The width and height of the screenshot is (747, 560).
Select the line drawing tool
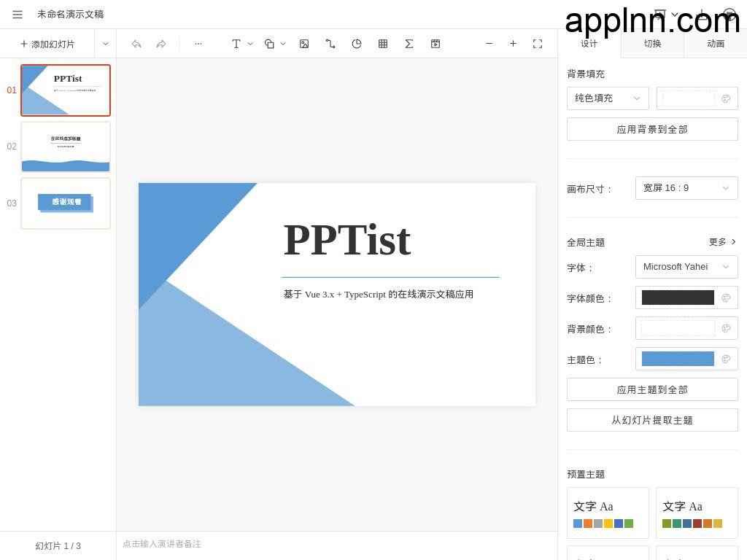[330, 44]
